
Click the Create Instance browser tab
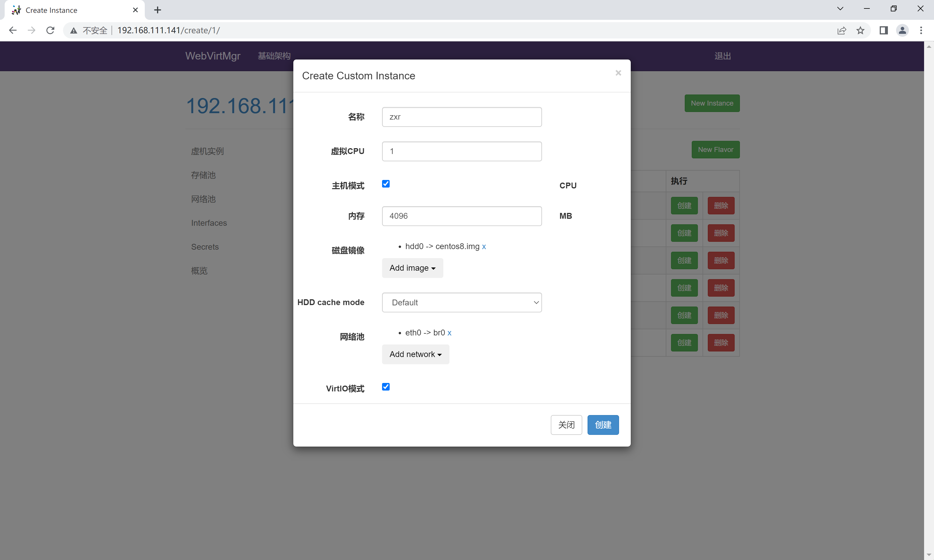coord(72,10)
